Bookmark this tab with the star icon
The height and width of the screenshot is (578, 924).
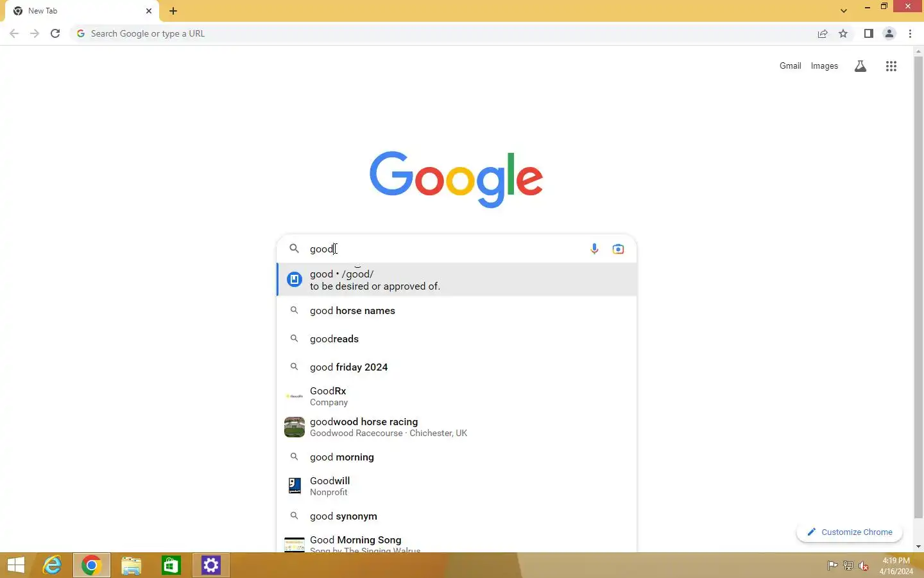click(843, 33)
